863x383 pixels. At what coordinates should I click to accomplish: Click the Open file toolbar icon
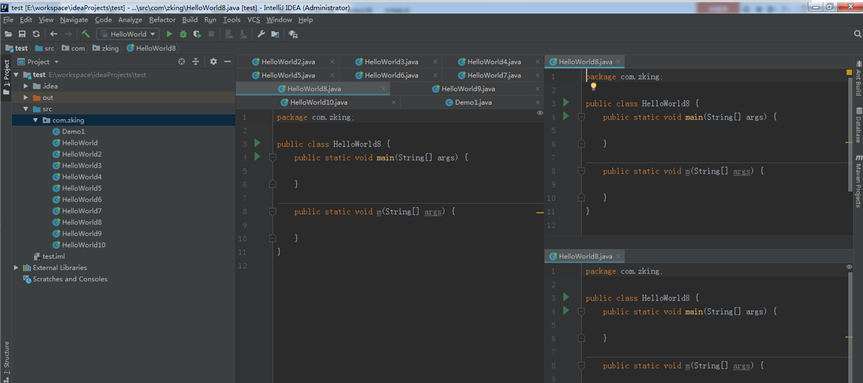tap(8, 34)
